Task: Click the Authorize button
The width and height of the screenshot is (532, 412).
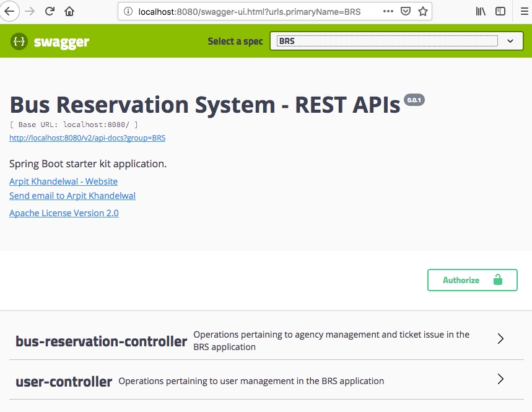Action: (x=472, y=280)
